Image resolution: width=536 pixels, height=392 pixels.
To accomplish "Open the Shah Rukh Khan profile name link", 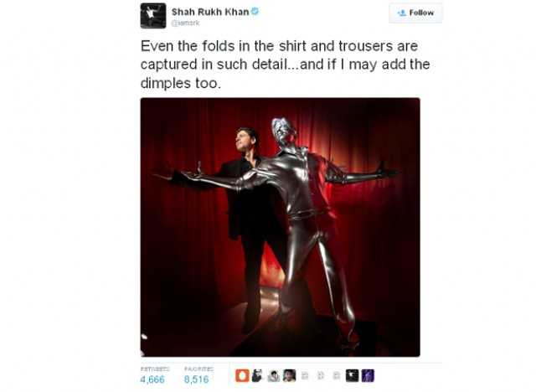I will coord(210,12).
